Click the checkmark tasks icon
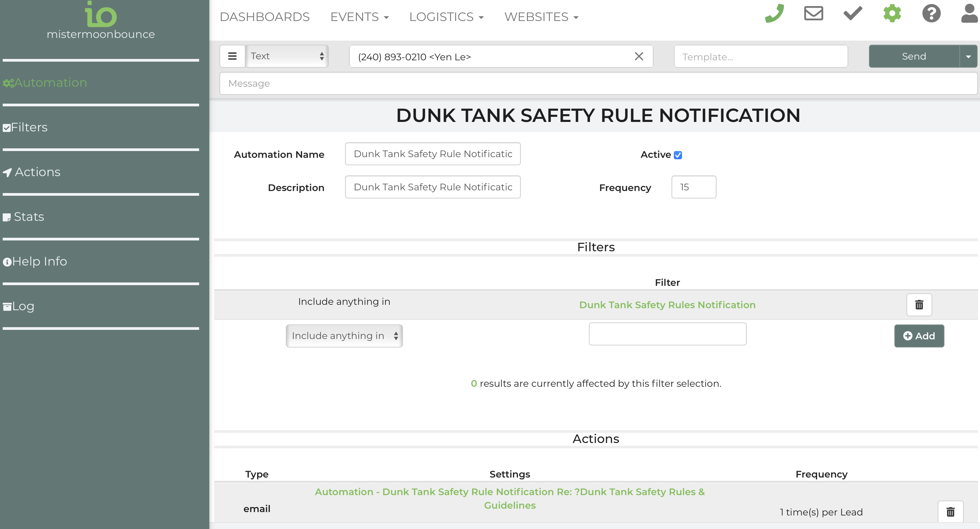The height and width of the screenshot is (529, 980). tap(853, 14)
